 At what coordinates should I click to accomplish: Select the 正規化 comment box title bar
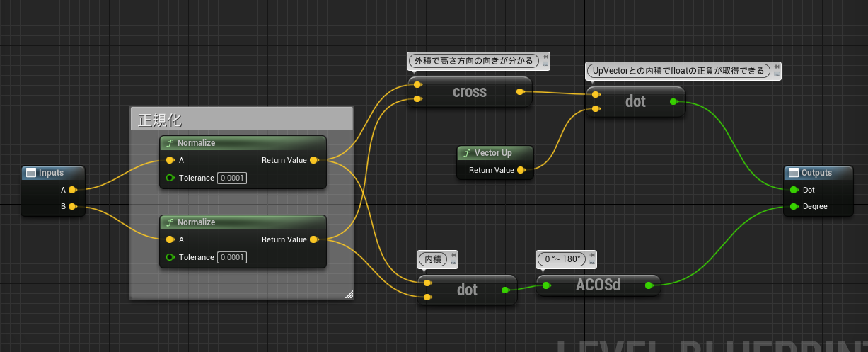pyautogui.click(x=241, y=119)
